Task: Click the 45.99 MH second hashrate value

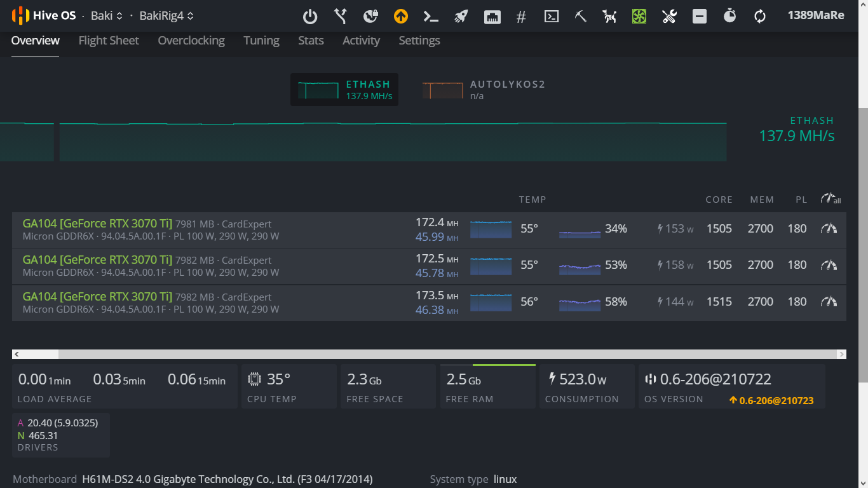Action: pyautogui.click(x=437, y=236)
